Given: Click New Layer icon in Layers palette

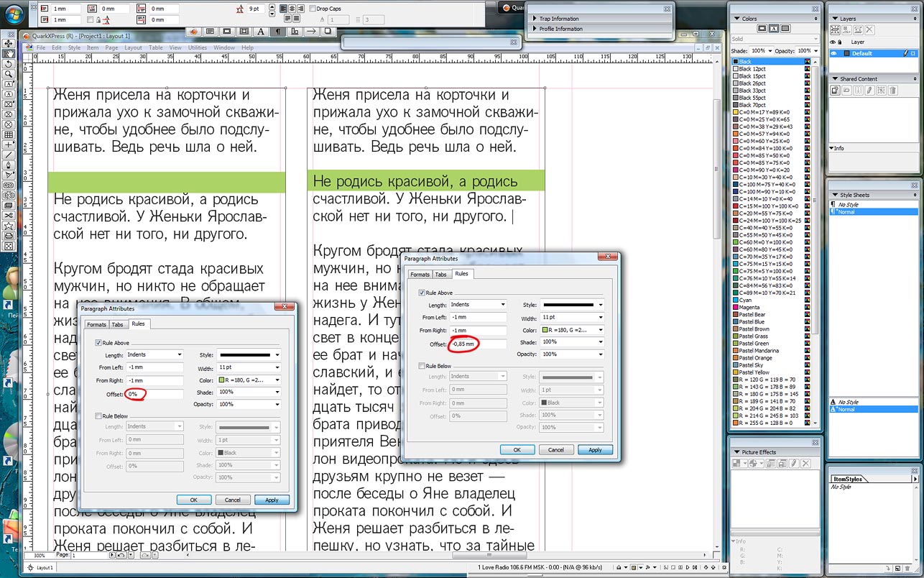Looking at the screenshot, I should [835, 29].
